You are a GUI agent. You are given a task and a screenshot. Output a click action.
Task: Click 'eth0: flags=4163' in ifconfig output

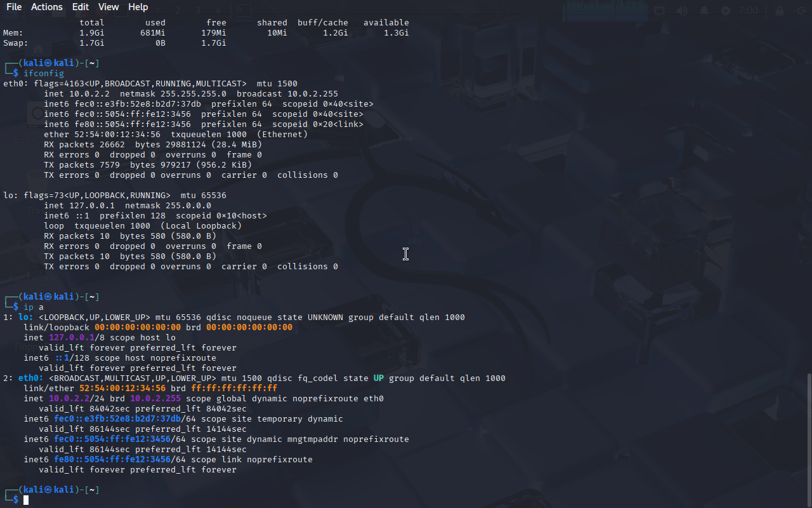tap(44, 84)
